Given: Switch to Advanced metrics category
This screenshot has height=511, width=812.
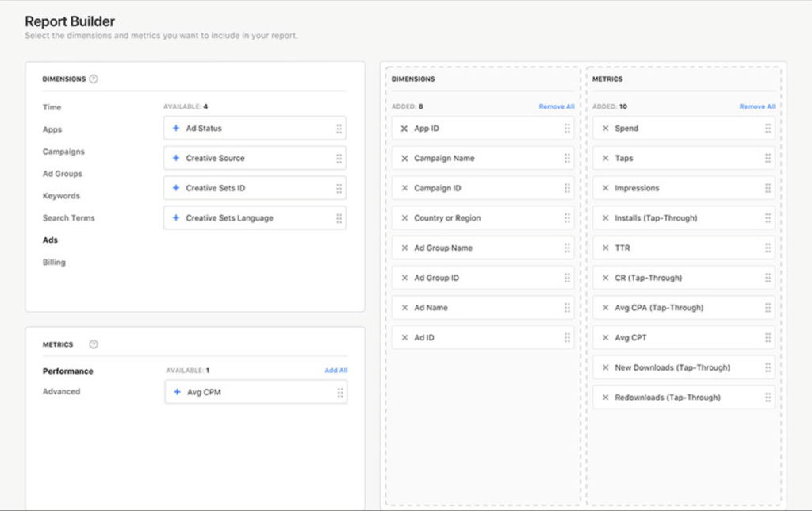Looking at the screenshot, I should [62, 391].
